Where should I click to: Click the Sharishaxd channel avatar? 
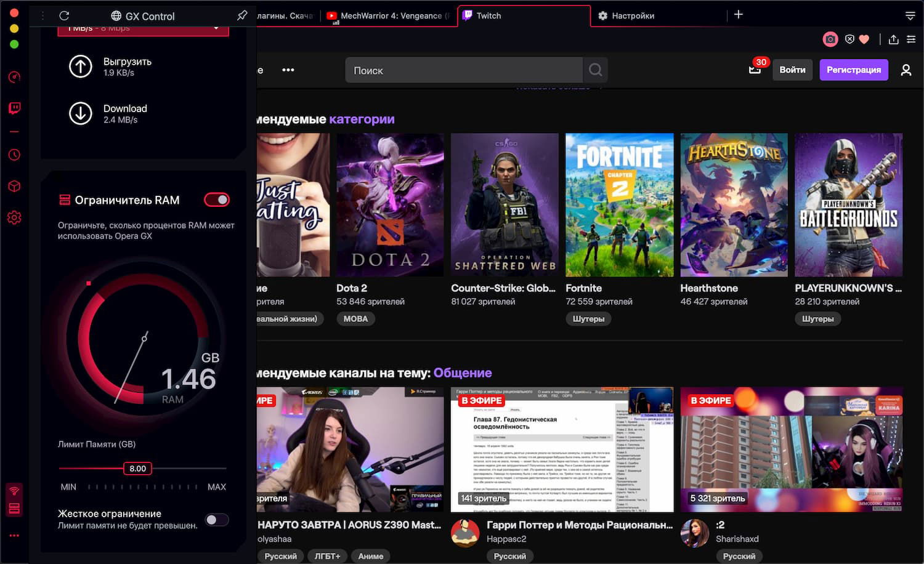click(x=694, y=533)
